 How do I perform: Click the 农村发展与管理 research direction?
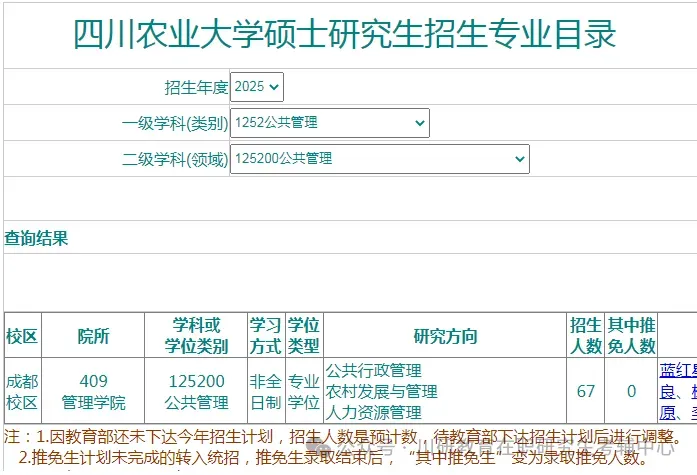(381, 391)
